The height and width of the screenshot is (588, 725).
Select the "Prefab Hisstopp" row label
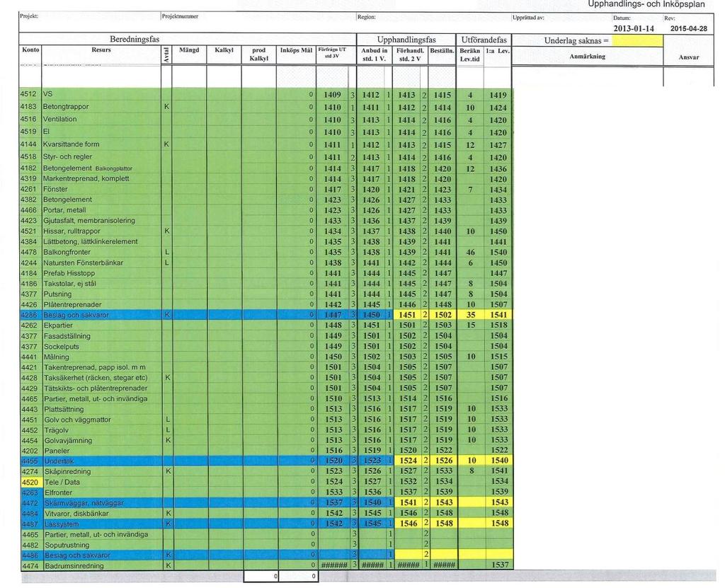pos(69,273)
